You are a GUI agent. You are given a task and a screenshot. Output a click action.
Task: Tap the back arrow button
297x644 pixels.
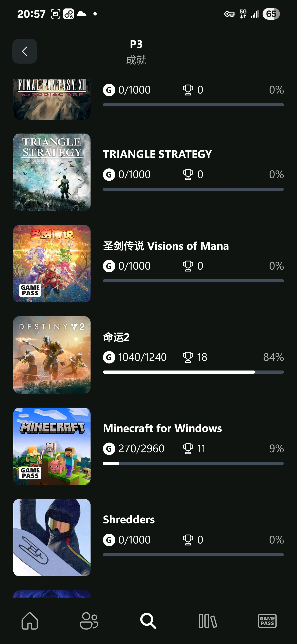25,51
